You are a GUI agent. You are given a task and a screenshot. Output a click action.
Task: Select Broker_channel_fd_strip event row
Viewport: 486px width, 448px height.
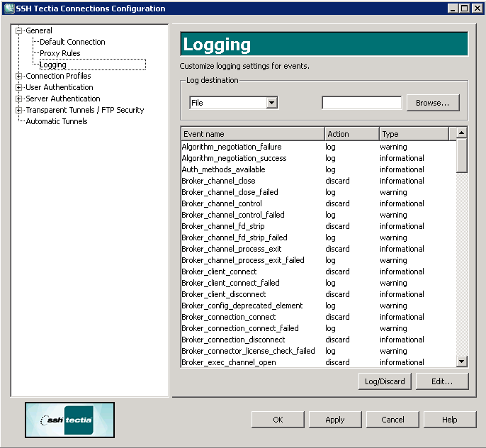point(319,226)
